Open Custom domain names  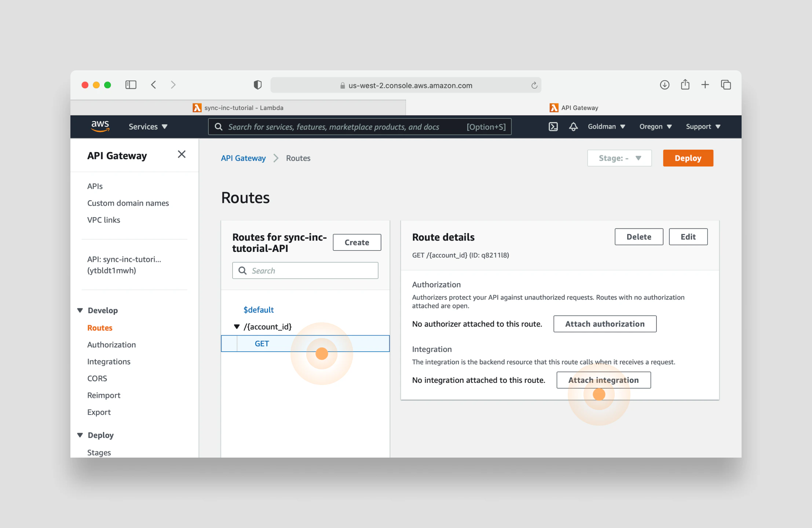[128, 203]
